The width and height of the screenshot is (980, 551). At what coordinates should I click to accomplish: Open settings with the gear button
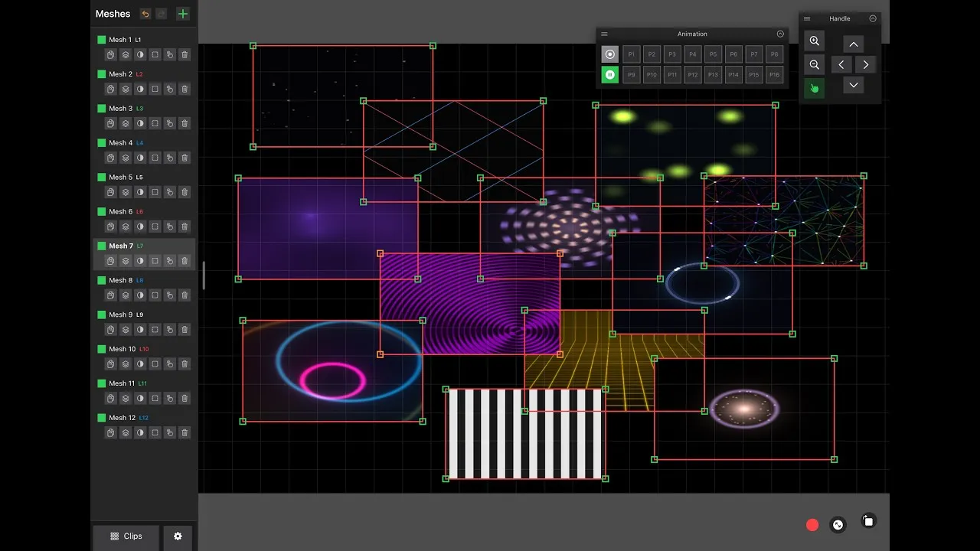tap(178, 536)
